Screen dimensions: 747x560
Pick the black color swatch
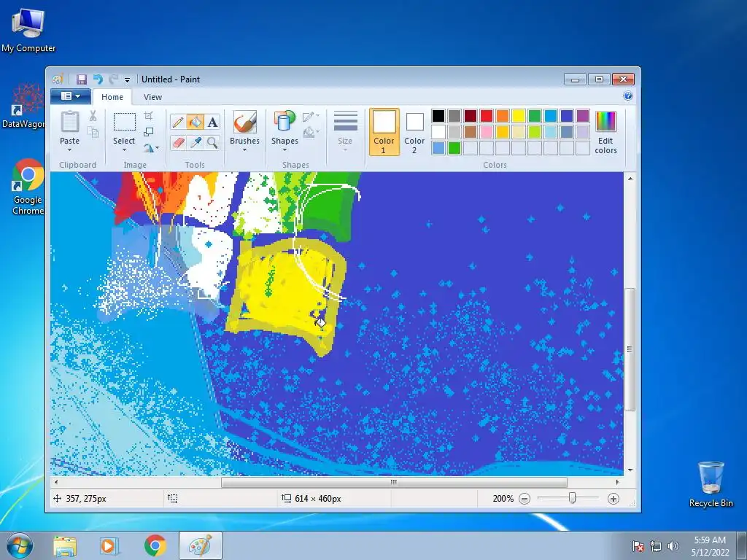pos(438,116)
